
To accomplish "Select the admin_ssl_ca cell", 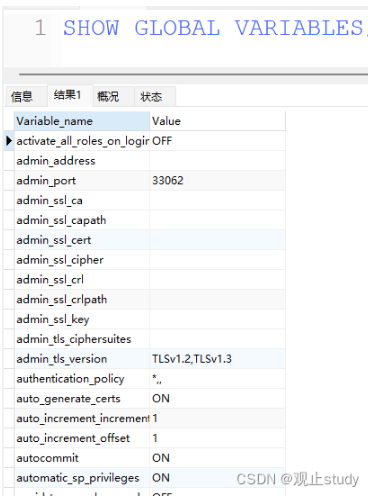I will pyautogui.click(x=82, y=201).
